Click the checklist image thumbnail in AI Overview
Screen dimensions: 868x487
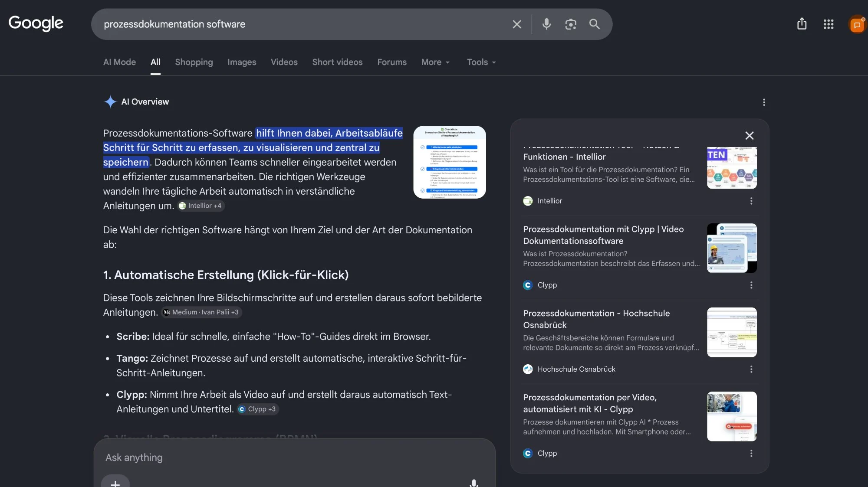coord(450,162)
